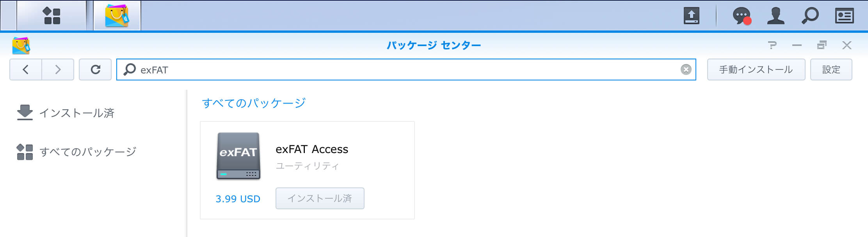Open the help question mark icon

772,45
